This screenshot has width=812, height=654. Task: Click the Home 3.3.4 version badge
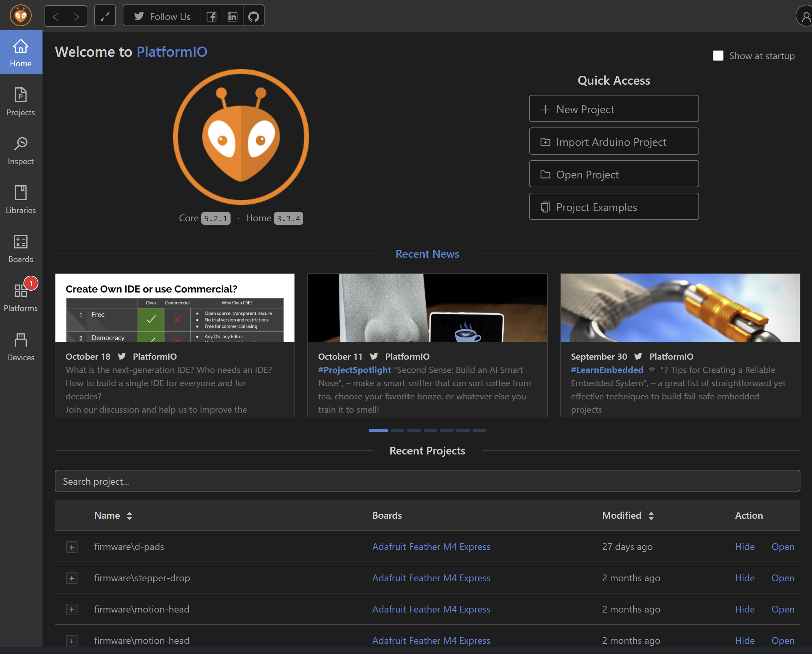point(289,219)
